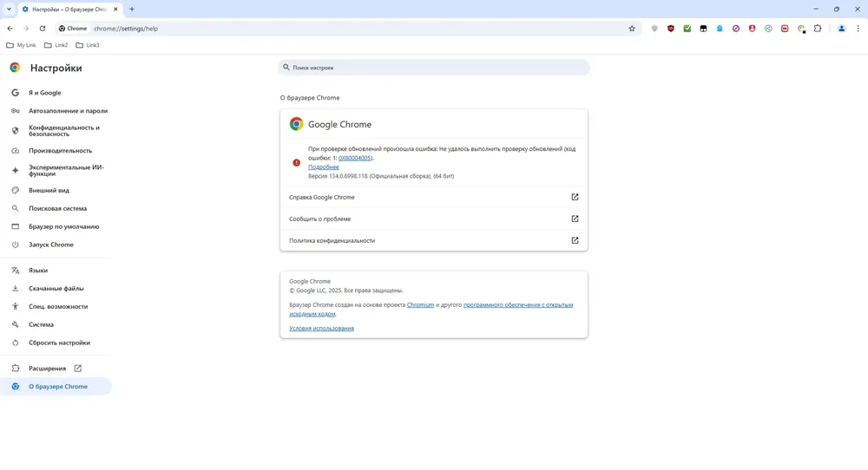Open the new tab plus button
Viewport: 868px width, 470px height.
point(132,9)
